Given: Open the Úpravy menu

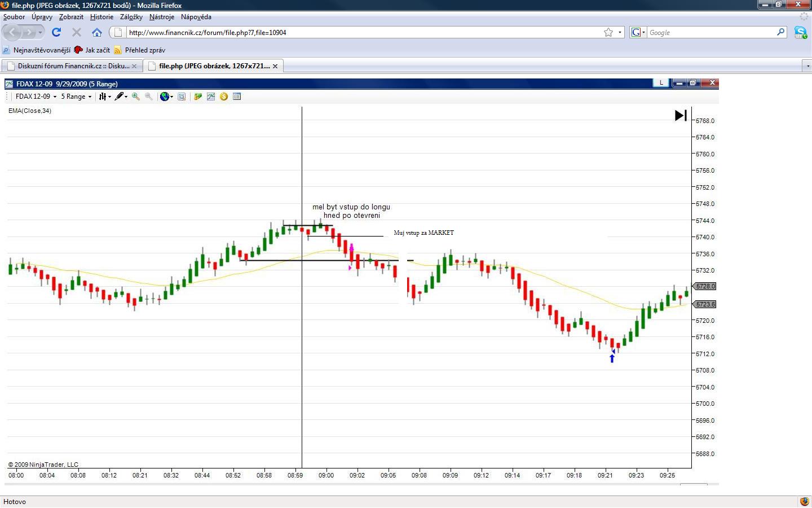Looking at the screenshot, I should coord(42,17).
